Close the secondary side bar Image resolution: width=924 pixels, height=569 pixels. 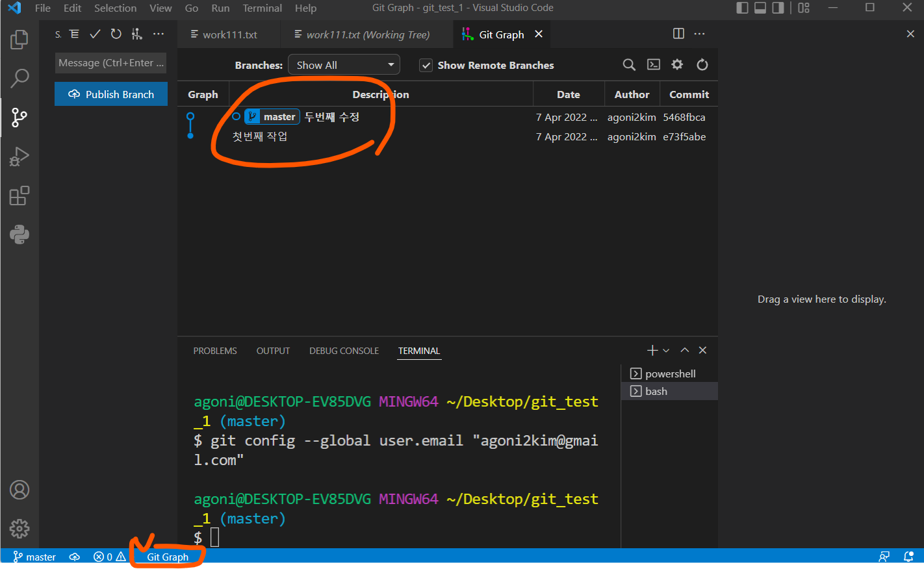[910, 34]
